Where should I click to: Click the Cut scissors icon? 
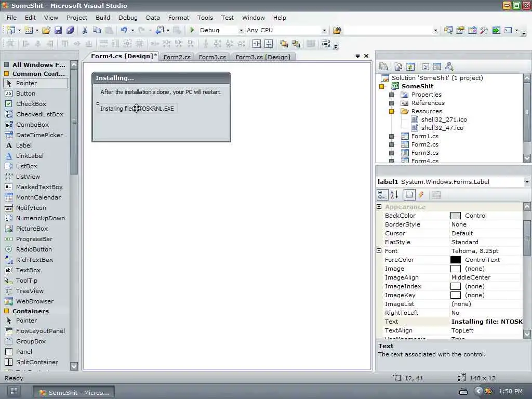tap(85, 30)
